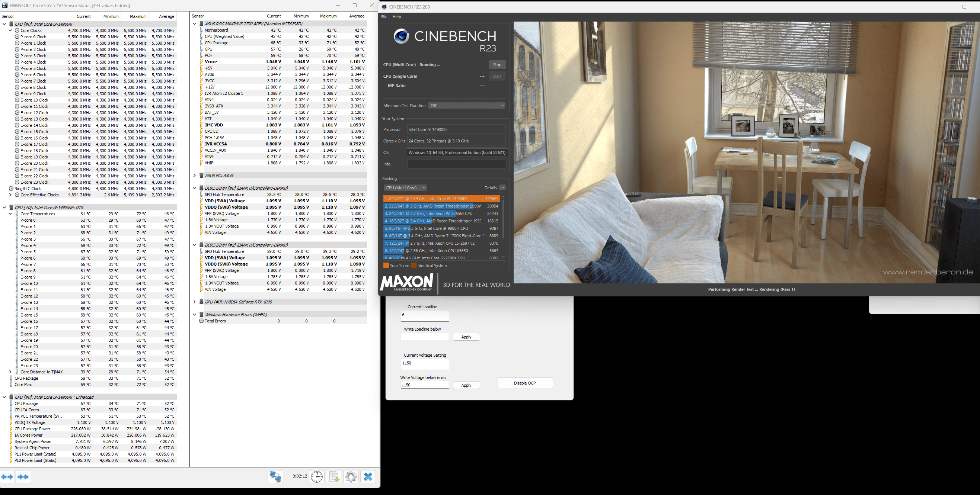Open the Minimum Test Duration dropdown

[x=467, y=106]
